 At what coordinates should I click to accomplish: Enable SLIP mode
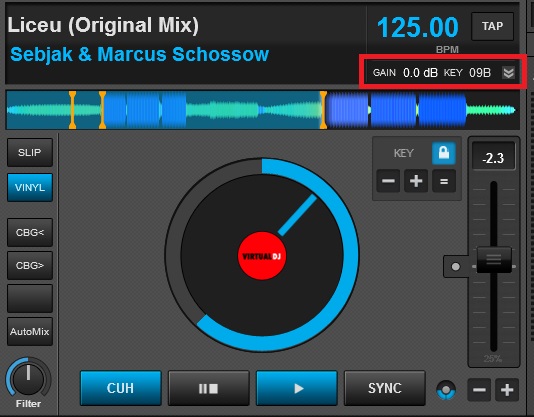(30, 152)
